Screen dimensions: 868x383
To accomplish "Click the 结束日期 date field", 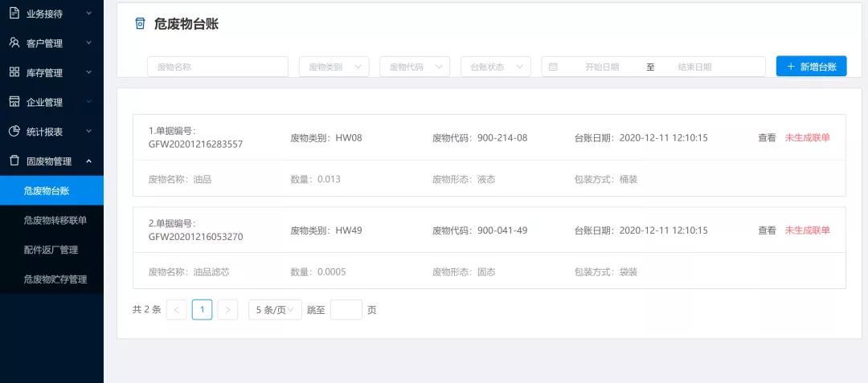I will [x=694, y=67].
